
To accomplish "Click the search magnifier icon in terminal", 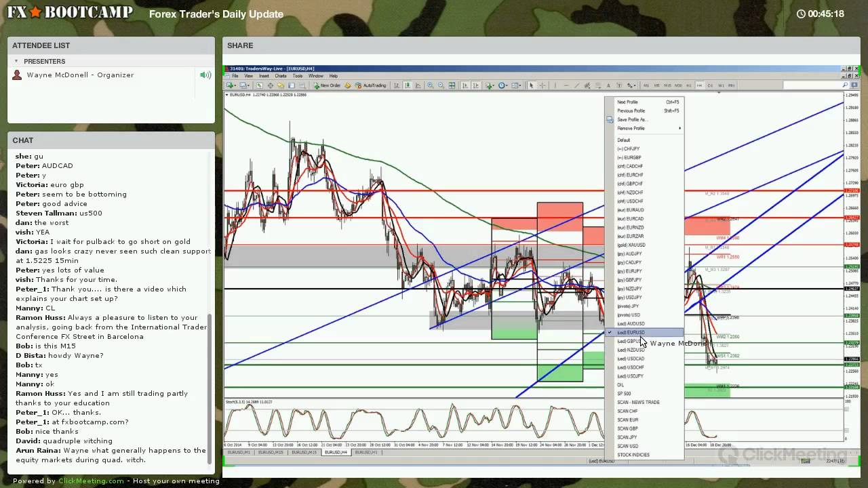I will pos(845,85).
